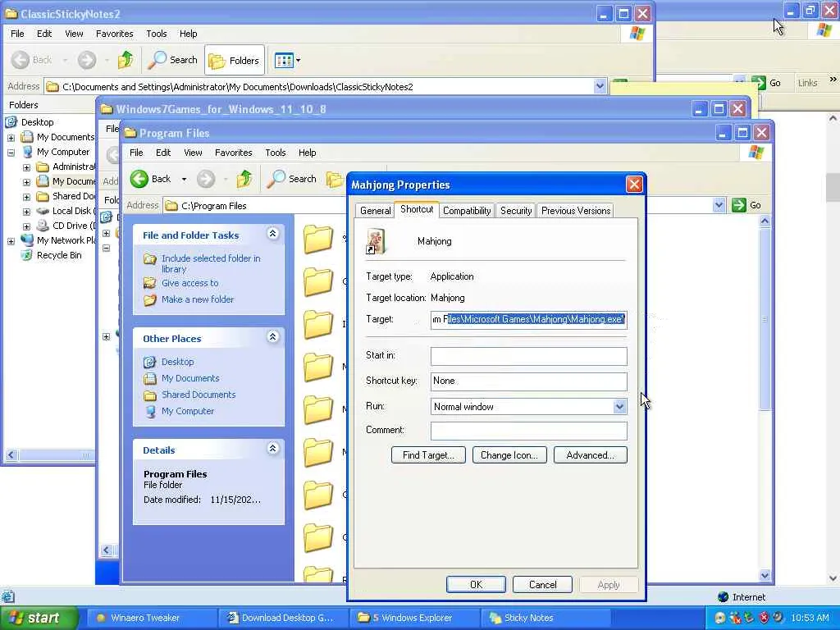
Task: Switch to Security tab
Action: click(516, 211)
